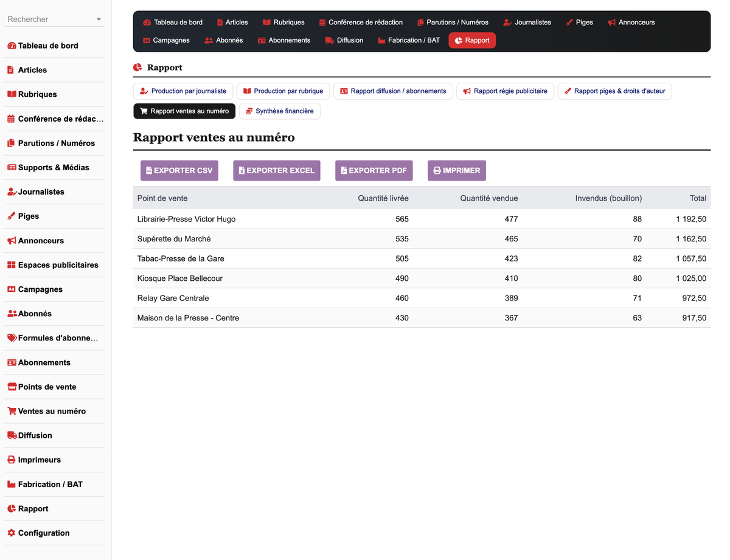Viewport: 730px width, 560px height.
Task: Open Rapport diffusion / abonnements tab
Action: coord(393,91)
